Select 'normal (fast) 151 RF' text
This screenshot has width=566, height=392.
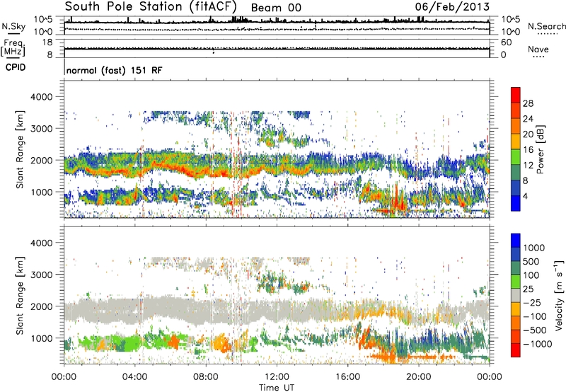[x=115, y=70]
